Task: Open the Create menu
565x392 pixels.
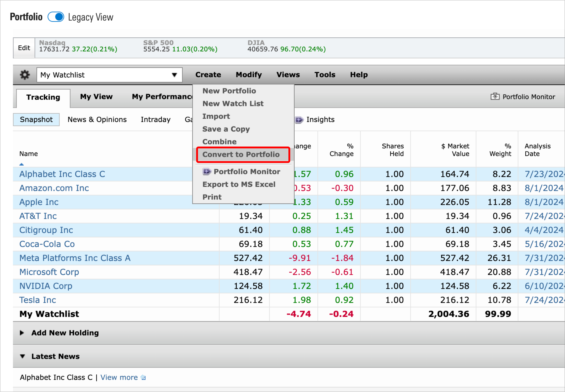Action: click(x=208, y=75)
